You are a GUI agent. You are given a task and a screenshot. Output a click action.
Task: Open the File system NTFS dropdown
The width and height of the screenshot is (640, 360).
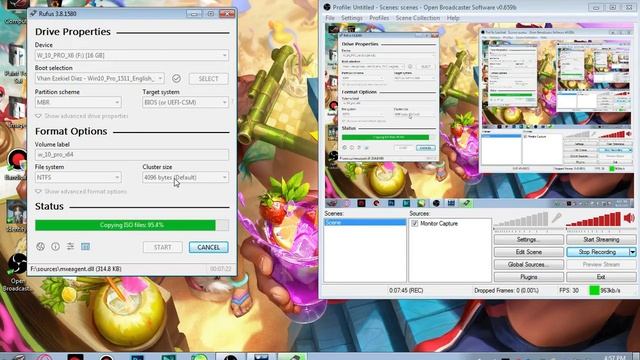(x=78, y=178)
